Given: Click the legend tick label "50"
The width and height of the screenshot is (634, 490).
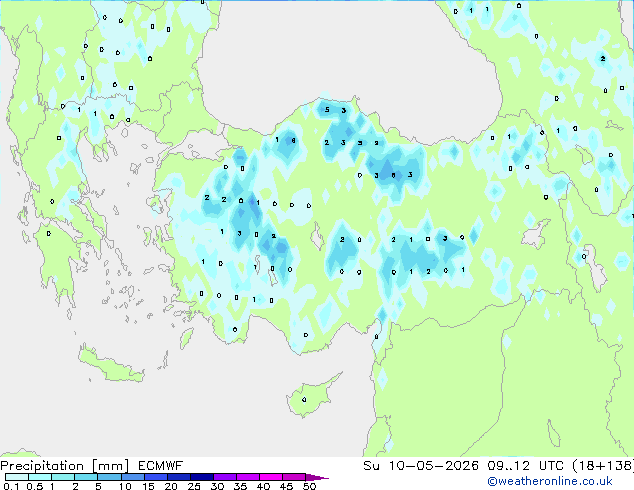Looking at the screenshot, I should (x=310, y=486).
